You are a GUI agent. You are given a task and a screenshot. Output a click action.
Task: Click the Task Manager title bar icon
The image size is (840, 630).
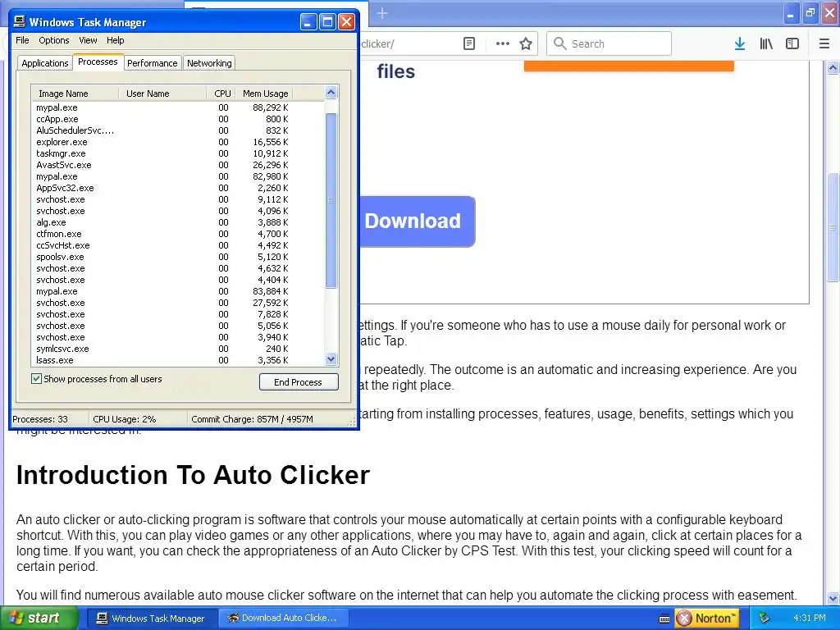pos(20,21)
